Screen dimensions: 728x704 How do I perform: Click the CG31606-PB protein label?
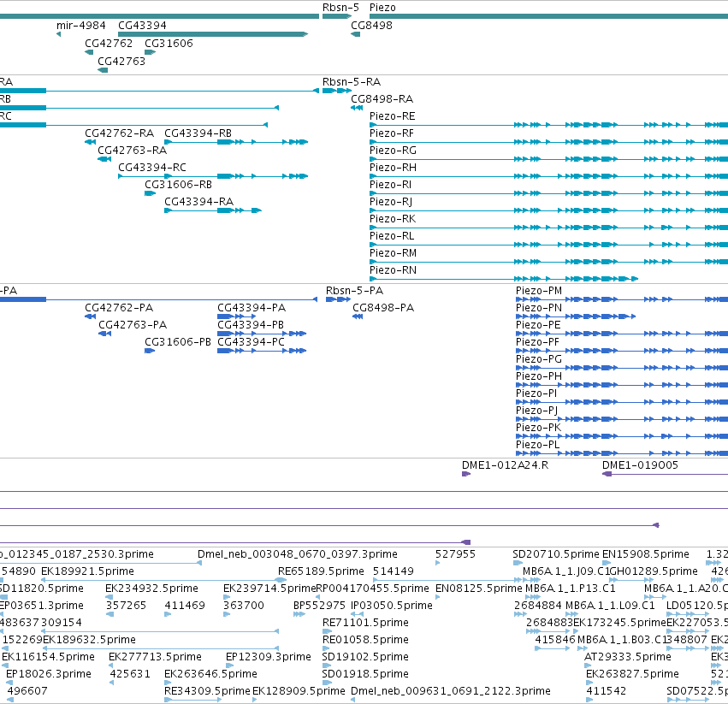(x=178, y=342)
